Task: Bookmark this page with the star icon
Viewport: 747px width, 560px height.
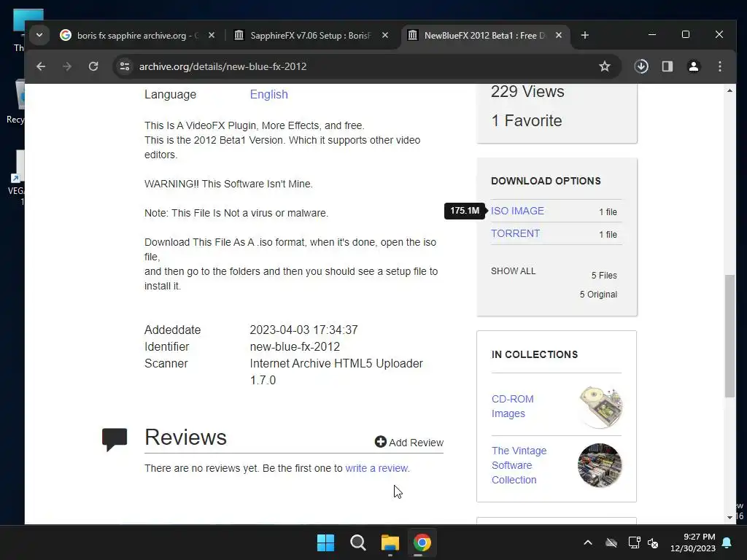Action: [605, 66]
